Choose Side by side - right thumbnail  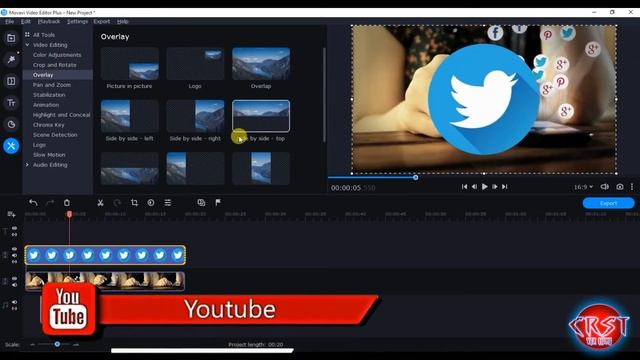195,116
